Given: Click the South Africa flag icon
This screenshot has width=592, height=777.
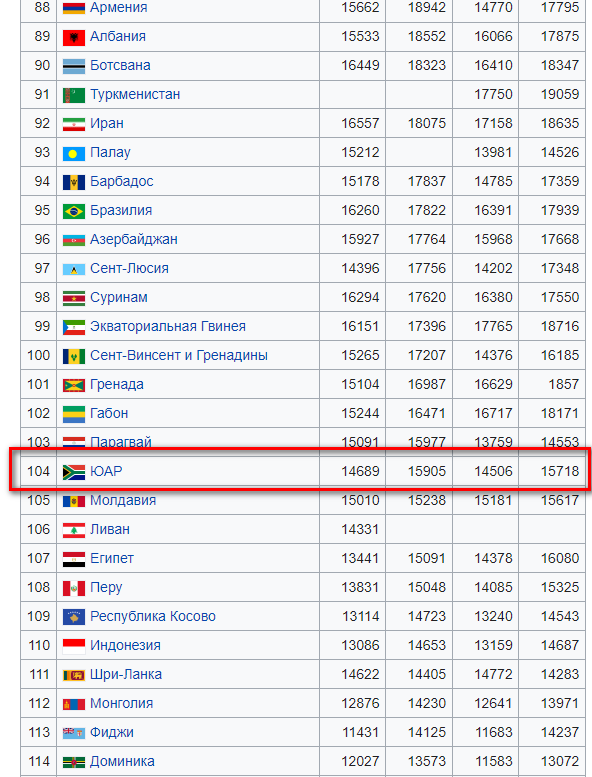Looking at the screenshot, I should tap(74, 472).
